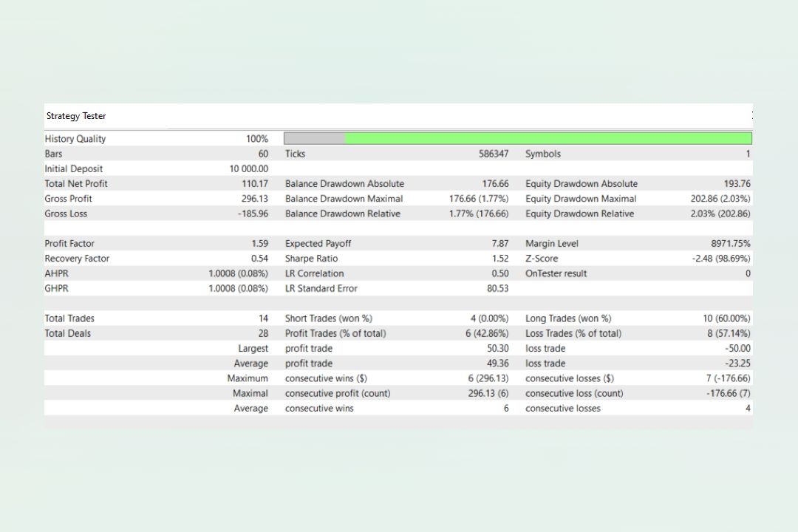
Task: Click Balance Drawdown Relative value 1.77% (176.66)
Action: point(478,214)
